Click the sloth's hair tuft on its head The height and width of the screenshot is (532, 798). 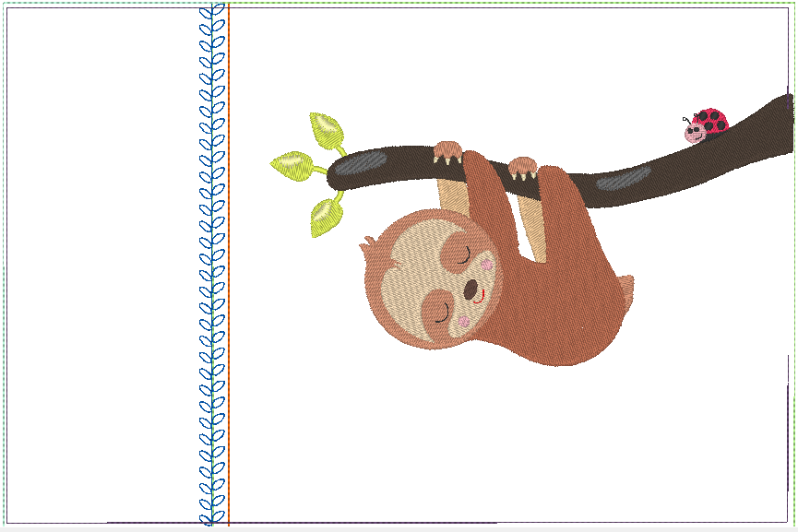coord(369,243)
